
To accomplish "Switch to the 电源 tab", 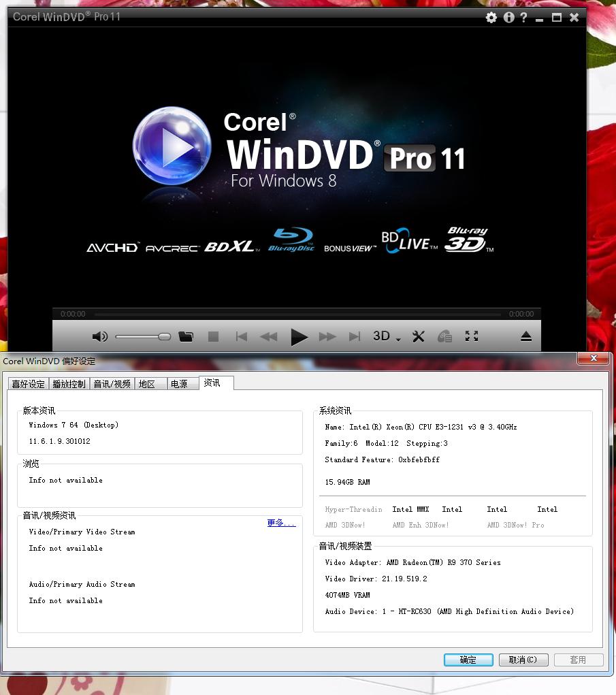I will (x=183, y=384).
